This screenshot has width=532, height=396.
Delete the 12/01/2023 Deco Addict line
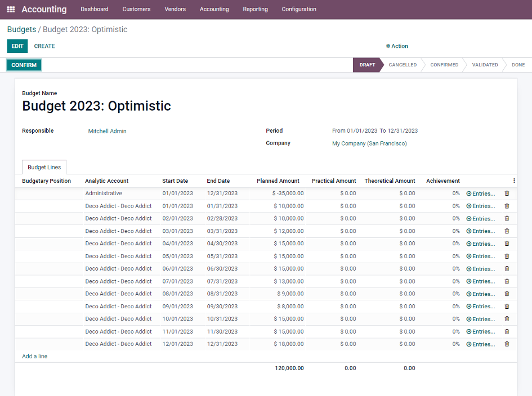[x=507, y=344]
